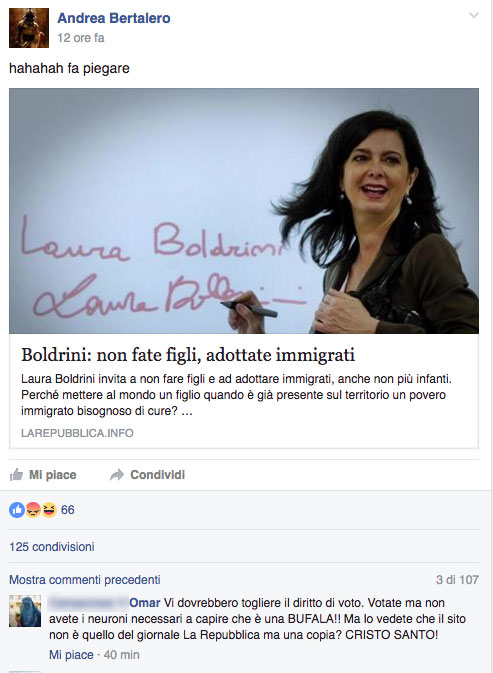This screenshot has width=493, height=673.
Task: Open the Laura Boldrini article image
Action: pyautogui.click(x=244, y=211)
